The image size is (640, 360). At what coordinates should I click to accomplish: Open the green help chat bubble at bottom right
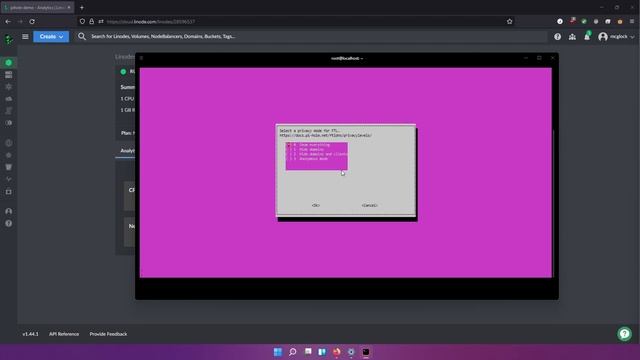624,334
